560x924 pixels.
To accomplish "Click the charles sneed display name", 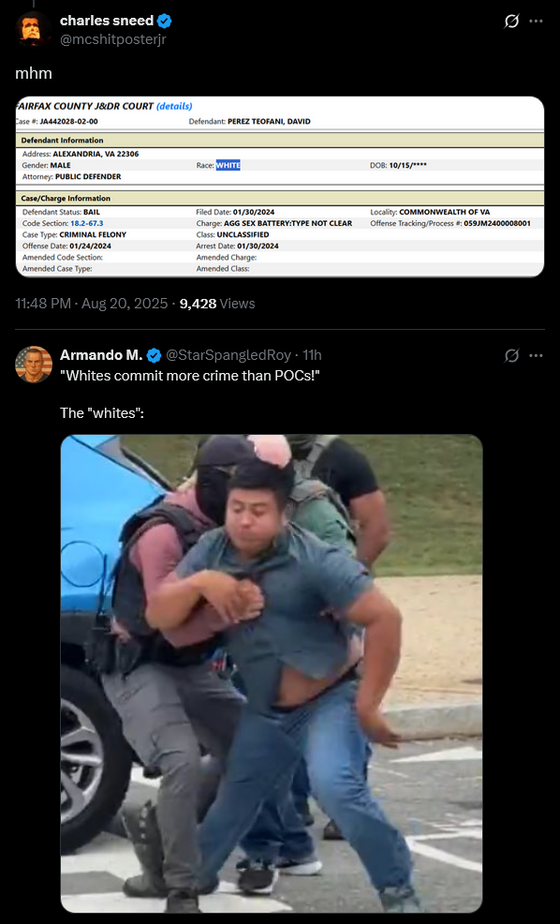I will (x=107, y=21).
